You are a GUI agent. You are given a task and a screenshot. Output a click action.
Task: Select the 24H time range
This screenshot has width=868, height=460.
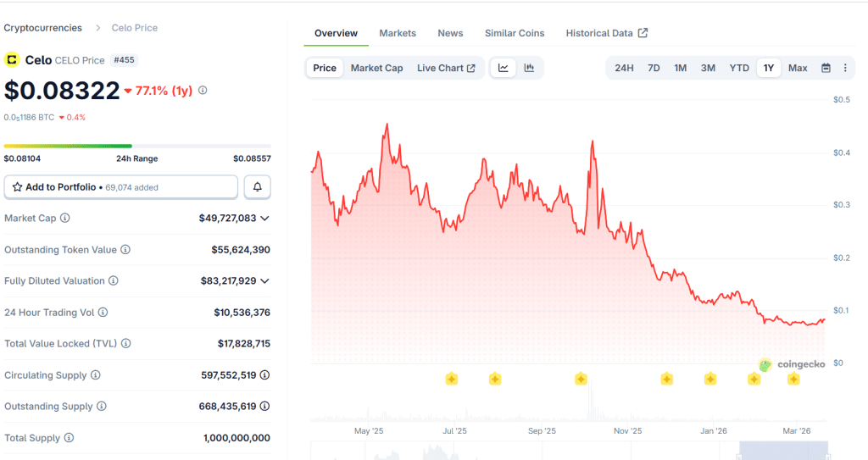[x=624, y=68]
